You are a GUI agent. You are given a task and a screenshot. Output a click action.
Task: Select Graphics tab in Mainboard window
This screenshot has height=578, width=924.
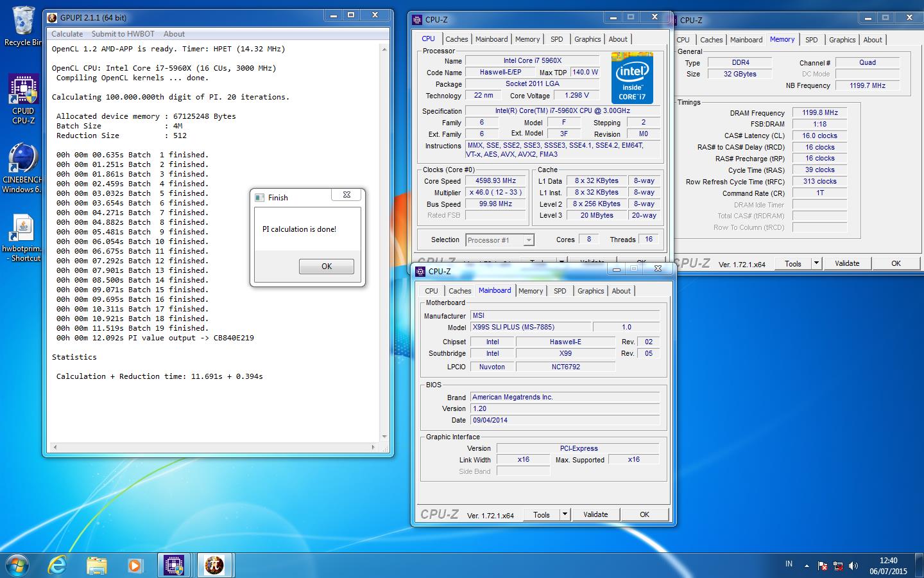tap(591, 291)
